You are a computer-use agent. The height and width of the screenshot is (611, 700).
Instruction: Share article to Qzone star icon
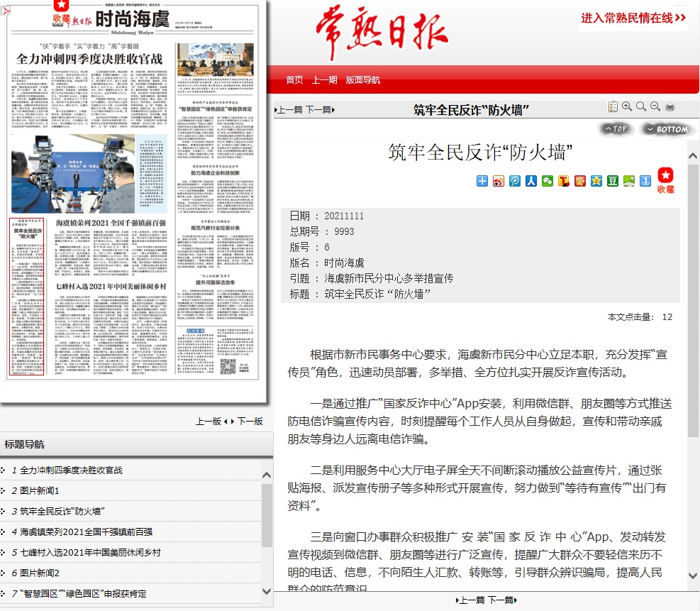(596, 181)
